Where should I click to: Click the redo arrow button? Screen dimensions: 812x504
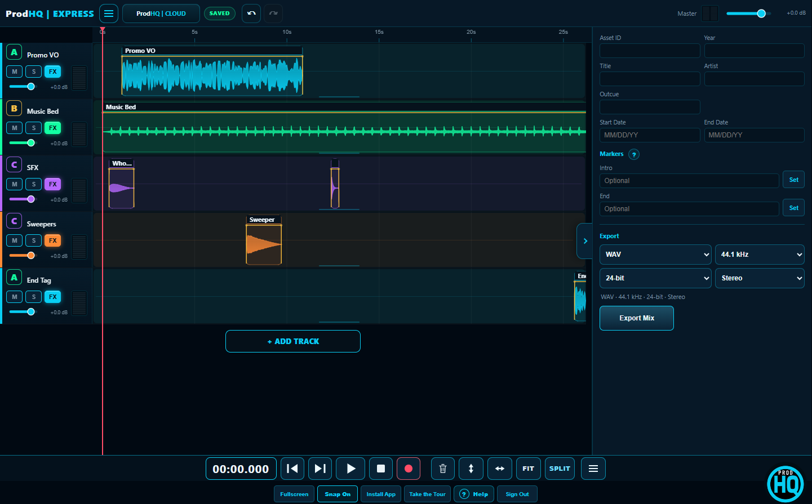point(273,14)
